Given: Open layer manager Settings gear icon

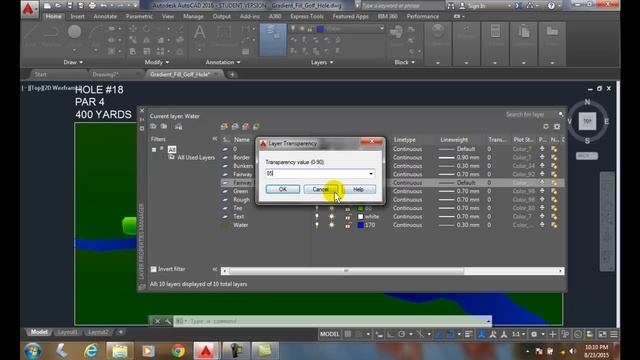Looking at the screenshot, I should click(x=557, y=127).
